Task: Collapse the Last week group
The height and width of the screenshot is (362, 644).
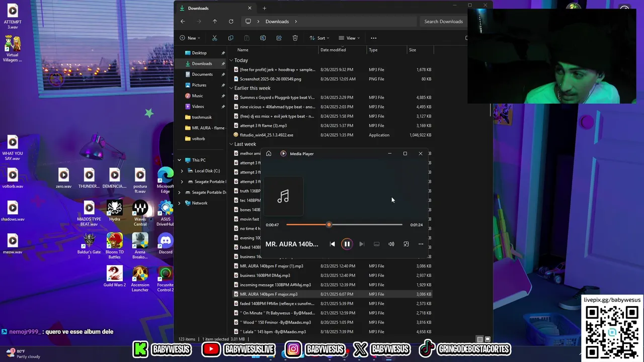Action: [x=231, y=144]
